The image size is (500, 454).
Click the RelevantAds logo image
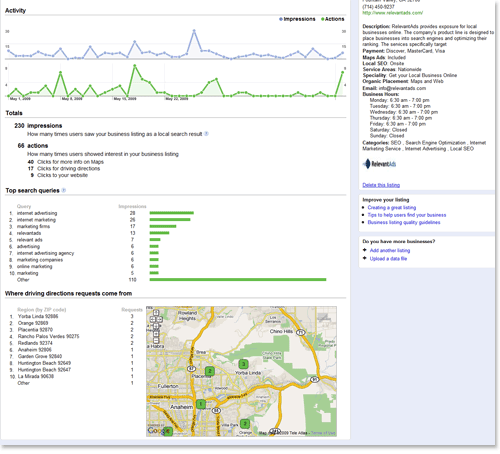click(379, 164)
